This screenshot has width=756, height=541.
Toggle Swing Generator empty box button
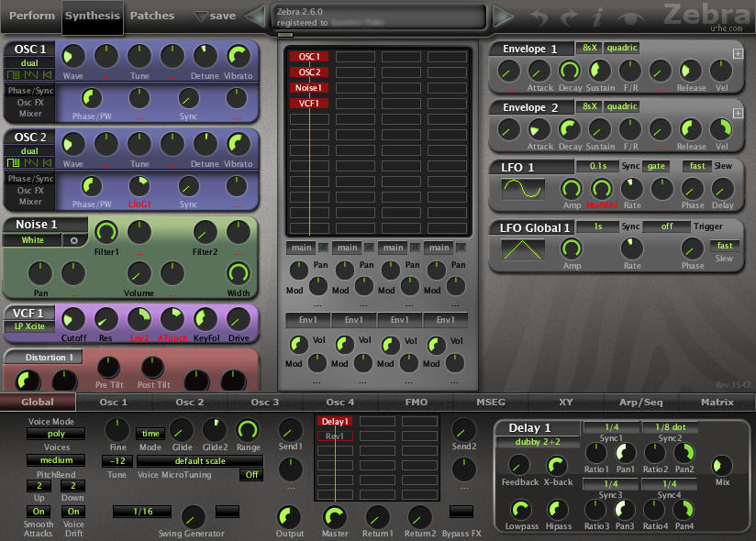pos(228,511)
